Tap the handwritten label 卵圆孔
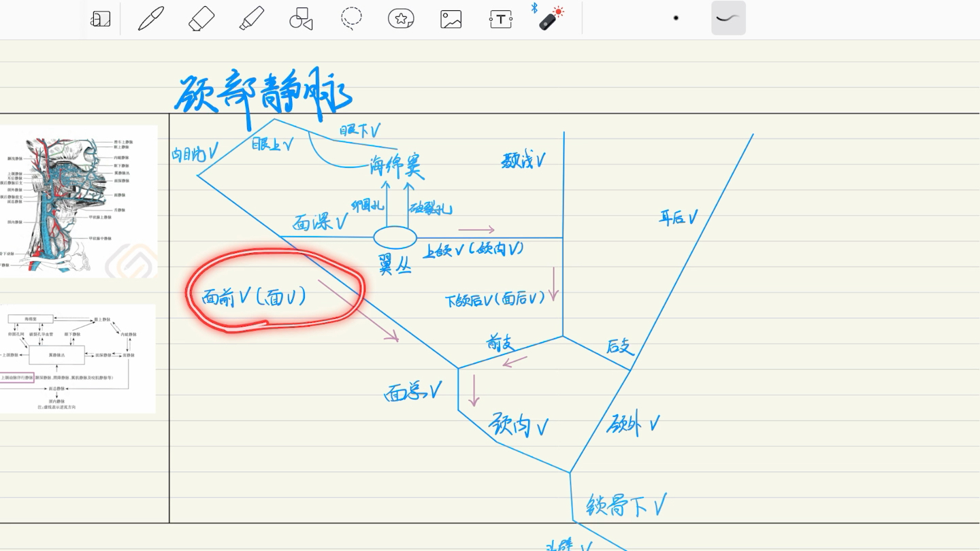980x551 pixels. tap(368, 205)
